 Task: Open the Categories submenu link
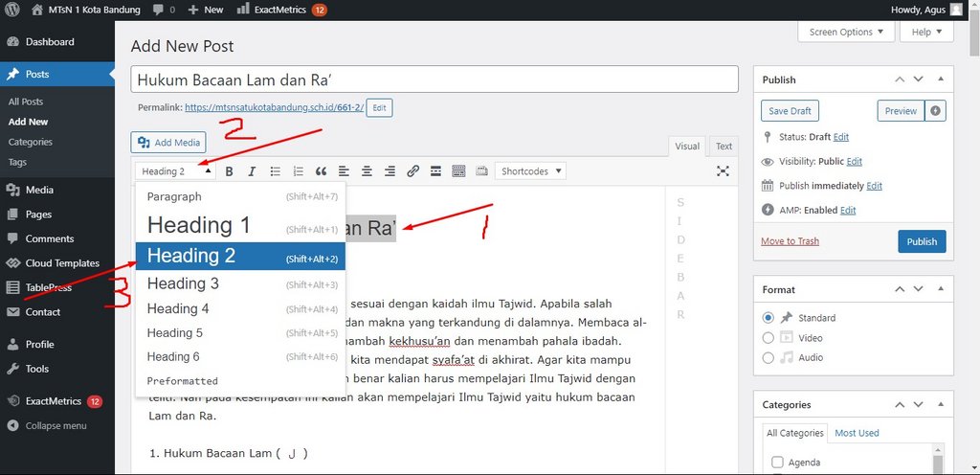[30, 142]
